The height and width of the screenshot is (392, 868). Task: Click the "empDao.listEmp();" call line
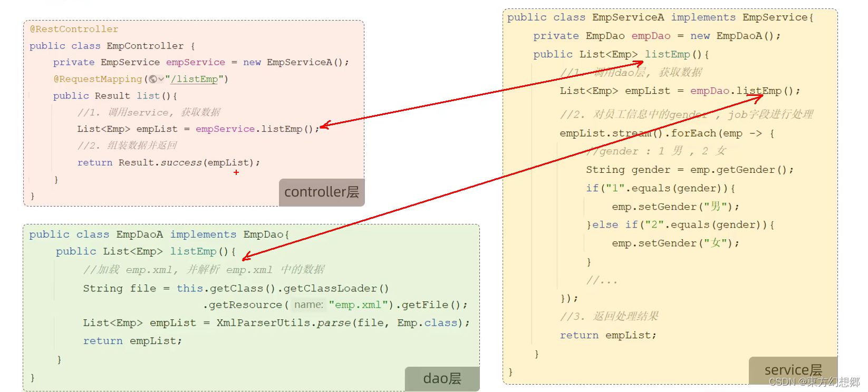680,91
